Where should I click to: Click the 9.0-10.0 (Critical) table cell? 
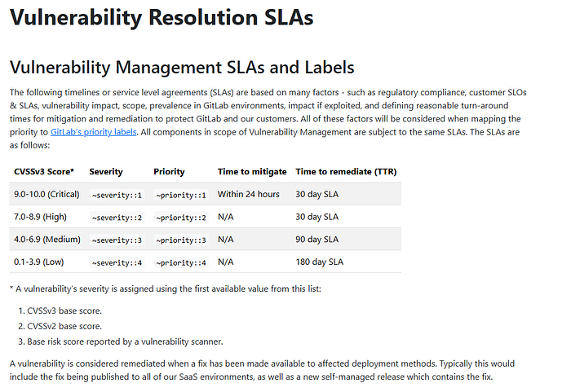[46, 194]
